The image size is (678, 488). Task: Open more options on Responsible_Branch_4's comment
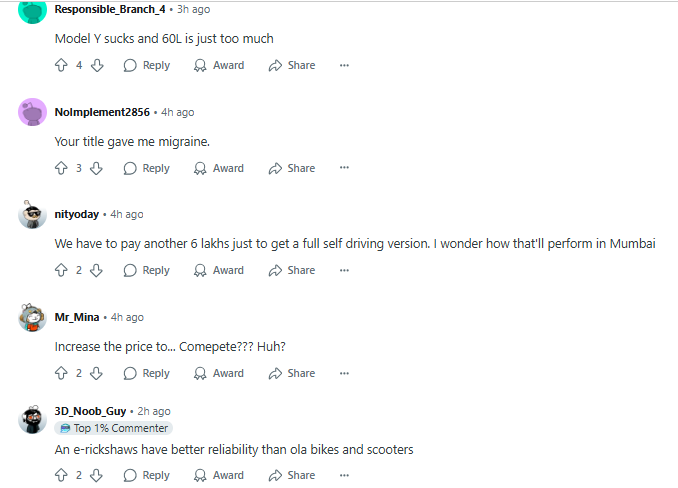click(344, 66)
